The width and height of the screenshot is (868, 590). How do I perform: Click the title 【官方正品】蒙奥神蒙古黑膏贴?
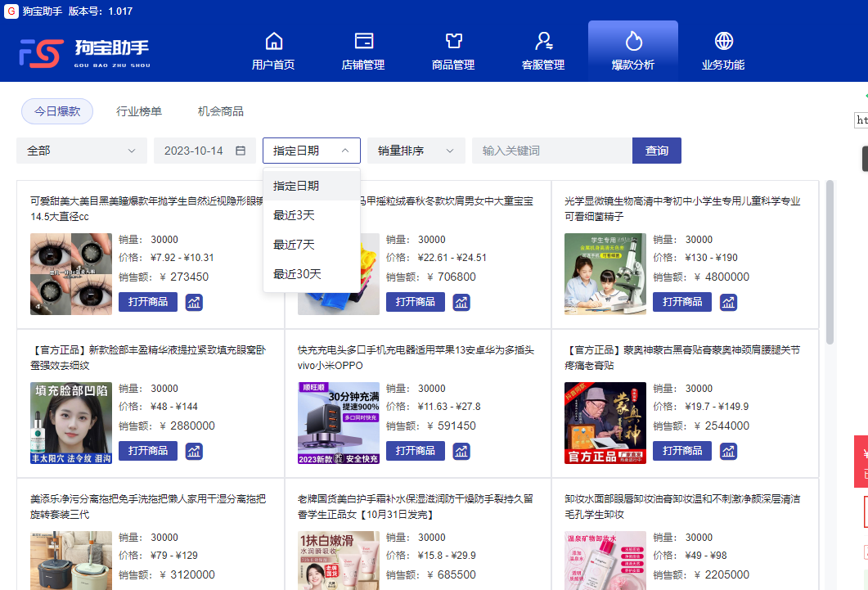click(682, 358)
